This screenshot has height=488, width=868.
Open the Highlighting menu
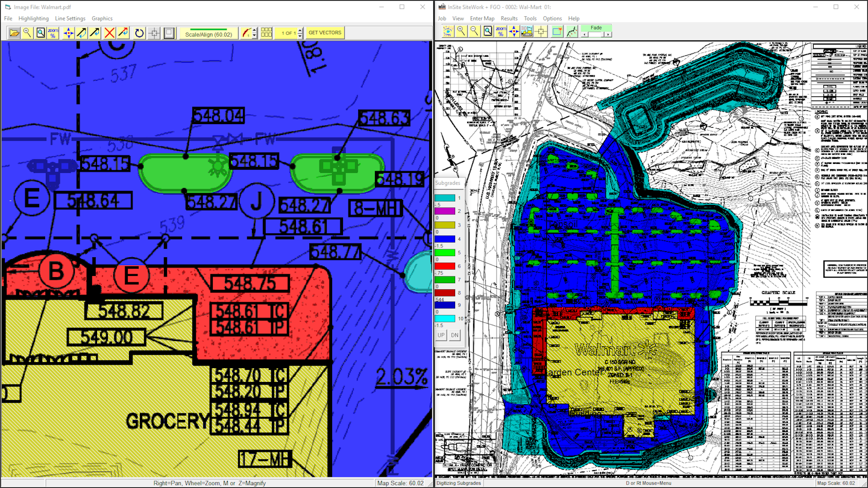click(x=34, y=19)
